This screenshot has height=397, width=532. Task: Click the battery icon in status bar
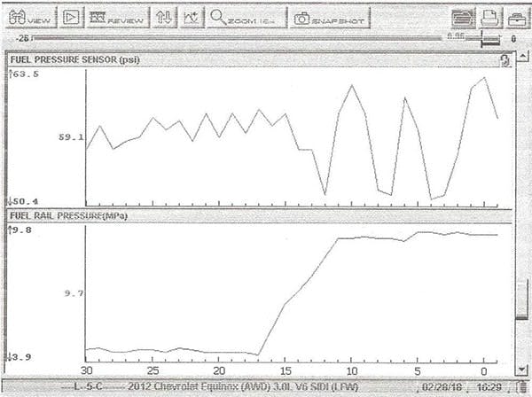[x=523, y=387]
